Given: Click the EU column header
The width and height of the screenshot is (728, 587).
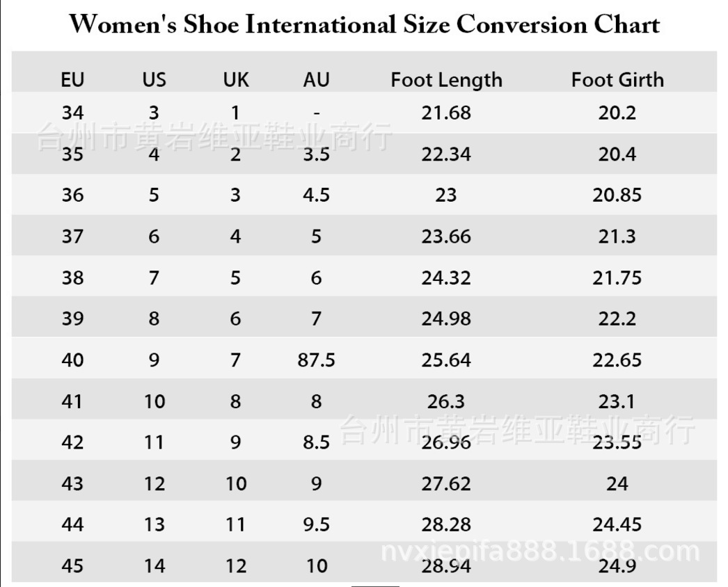Looking at the screenshot, I should pos(72,80).
